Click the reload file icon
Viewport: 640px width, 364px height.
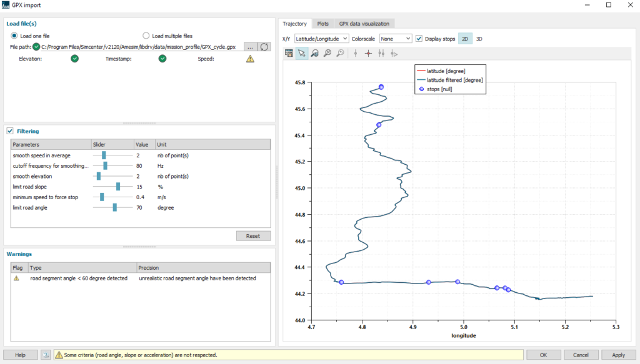point(264,47)
